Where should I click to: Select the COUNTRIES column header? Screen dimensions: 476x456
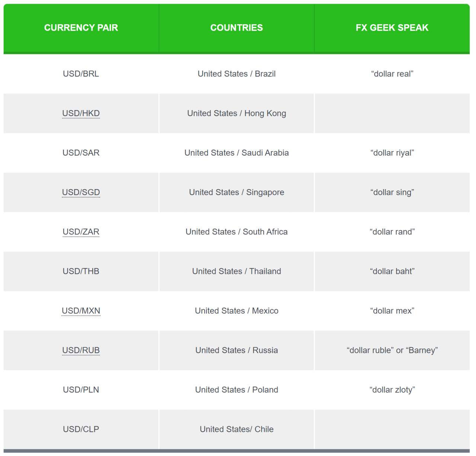click(237, 28)
